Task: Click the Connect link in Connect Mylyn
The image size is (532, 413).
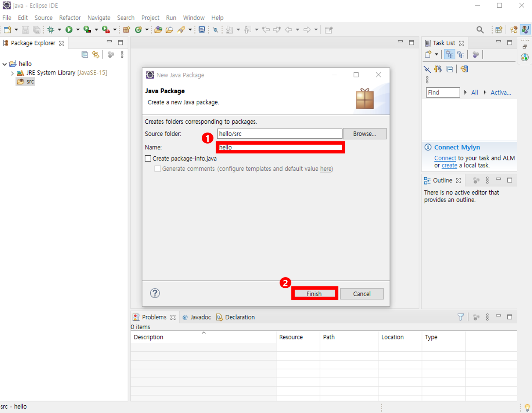Action: 445,158
